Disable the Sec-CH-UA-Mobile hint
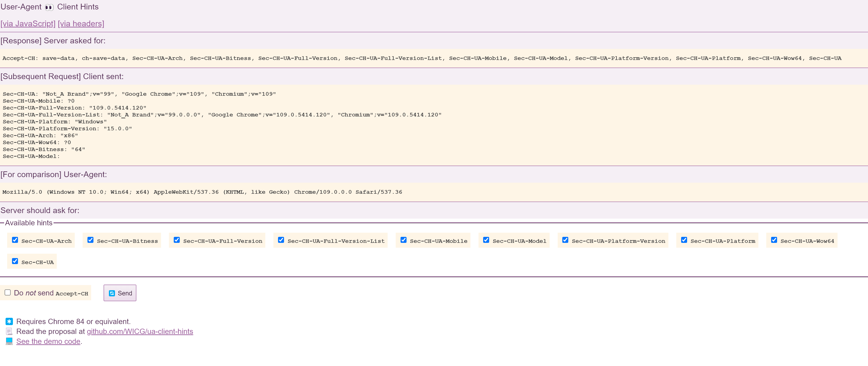This screenshot has width=868, height=366. coord(403,240)
